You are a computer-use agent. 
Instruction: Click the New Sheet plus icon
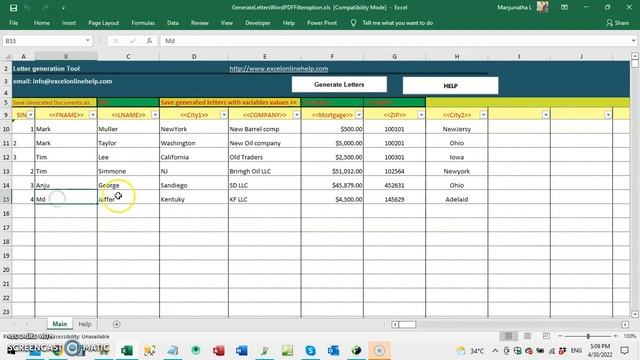tap(116, 324)
